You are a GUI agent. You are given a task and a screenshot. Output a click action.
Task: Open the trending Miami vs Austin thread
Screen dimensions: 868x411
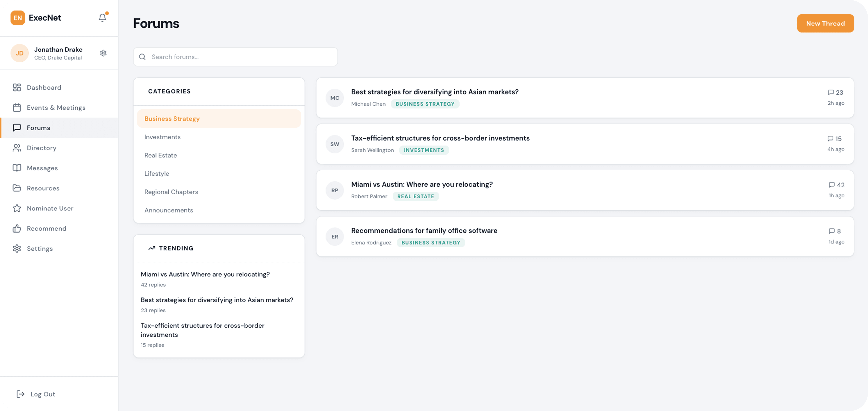[x=205, y=274]
